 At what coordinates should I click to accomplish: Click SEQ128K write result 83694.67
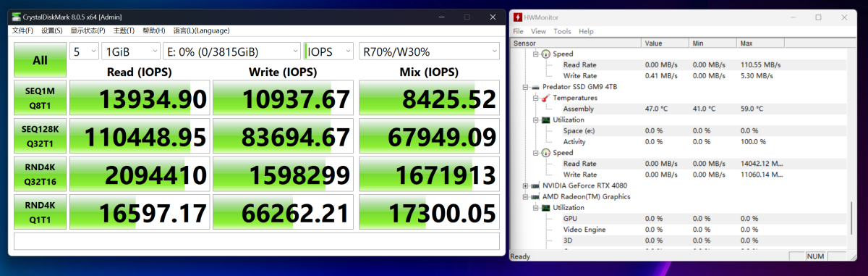click(x=283, y=135)
